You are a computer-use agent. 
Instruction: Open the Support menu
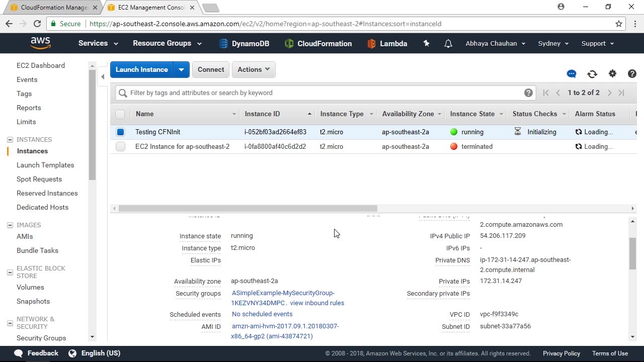pyautogui.click(x=598, y=43)
